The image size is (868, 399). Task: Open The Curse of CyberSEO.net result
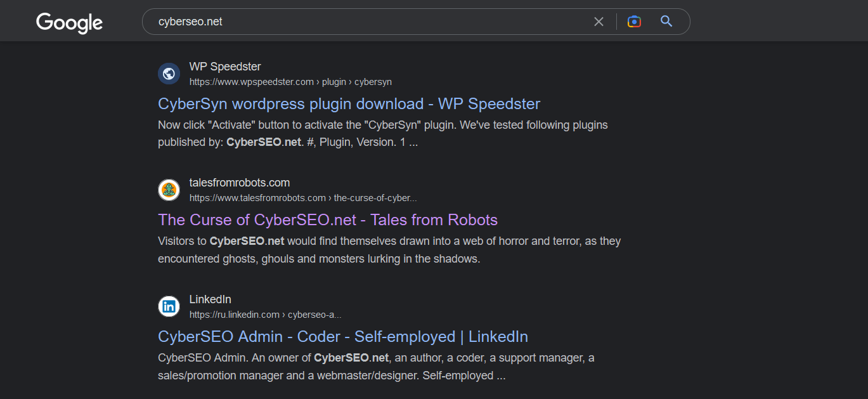point(328,219)
